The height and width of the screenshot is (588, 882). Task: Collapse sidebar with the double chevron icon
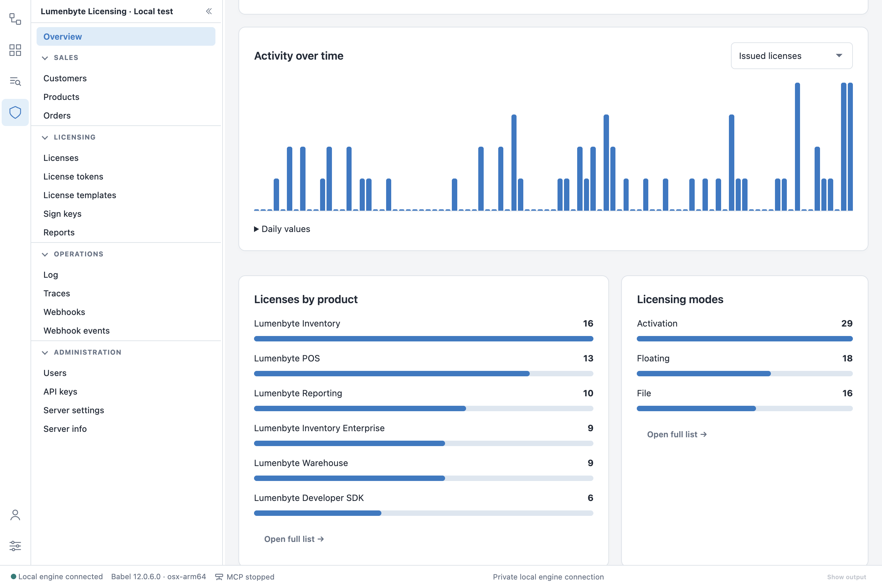pos(209,11)
